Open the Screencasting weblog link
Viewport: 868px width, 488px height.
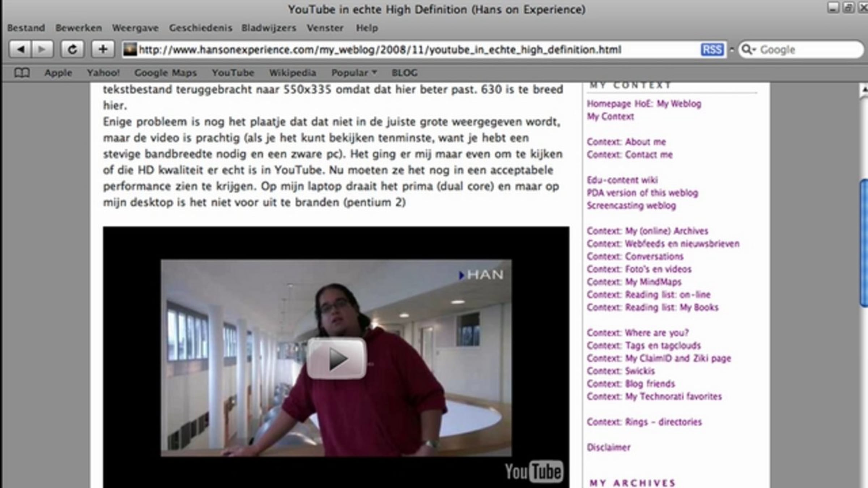(631, 205)
